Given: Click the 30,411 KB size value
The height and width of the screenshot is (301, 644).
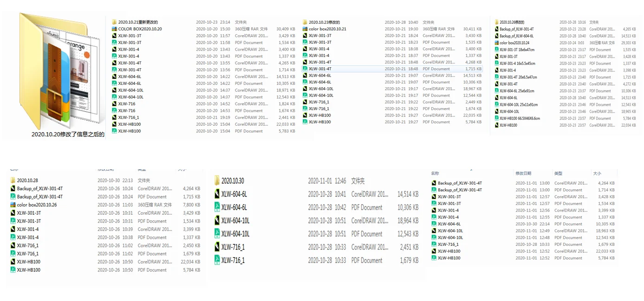Looking at the screenshot, I should pyautogui.click(x=473, y=29).
